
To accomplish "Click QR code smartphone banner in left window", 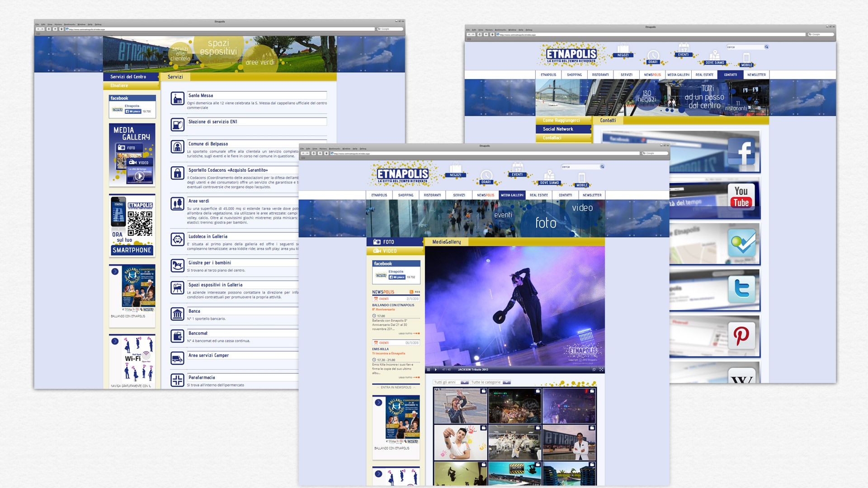I will click(132, 225).
